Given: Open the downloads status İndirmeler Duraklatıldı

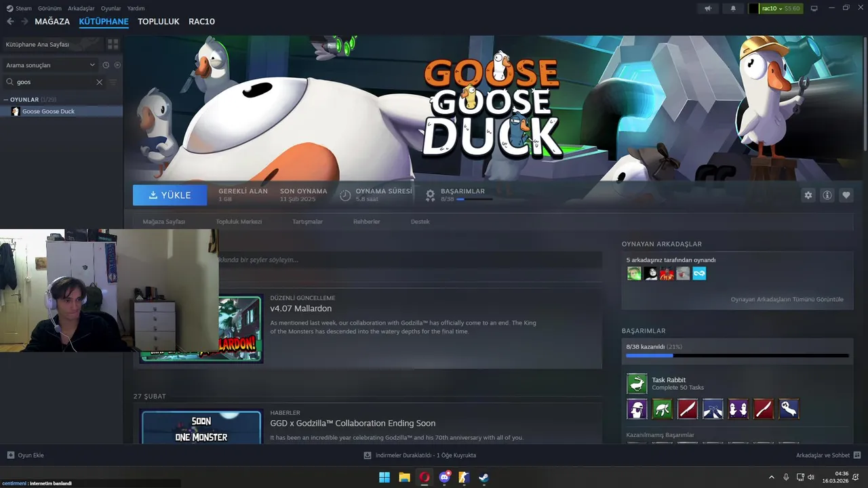Looking at the screenshot, I should [420, 455].
